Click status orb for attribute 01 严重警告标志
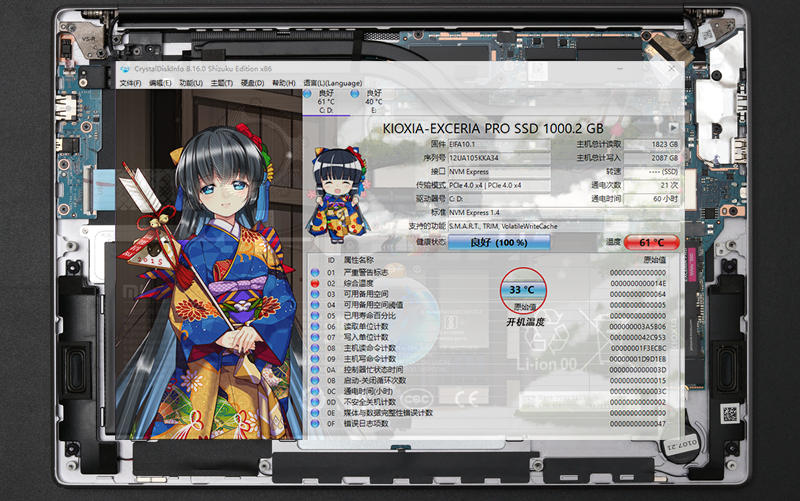800x501 pixels. (x=315, y=272)
